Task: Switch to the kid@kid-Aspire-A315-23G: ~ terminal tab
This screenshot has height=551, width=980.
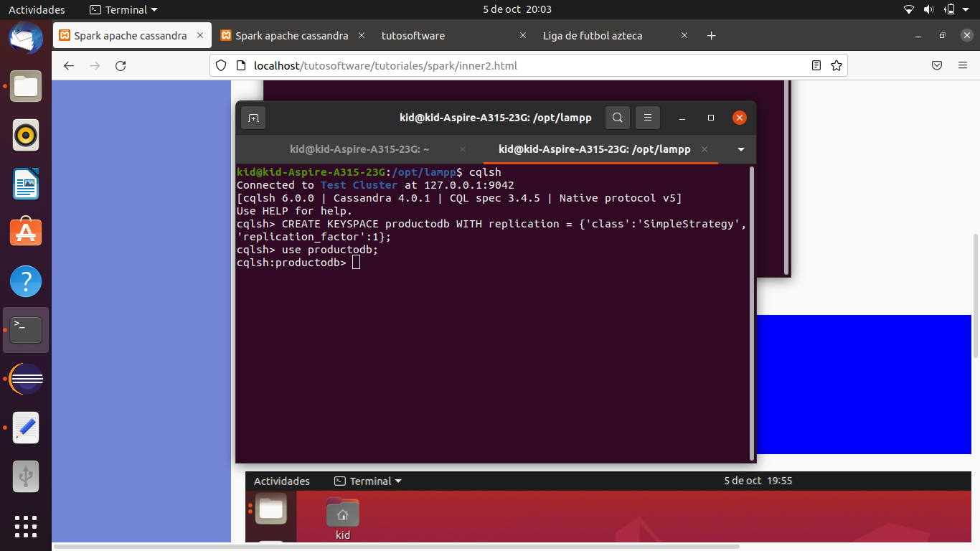Action: [359, 149]
